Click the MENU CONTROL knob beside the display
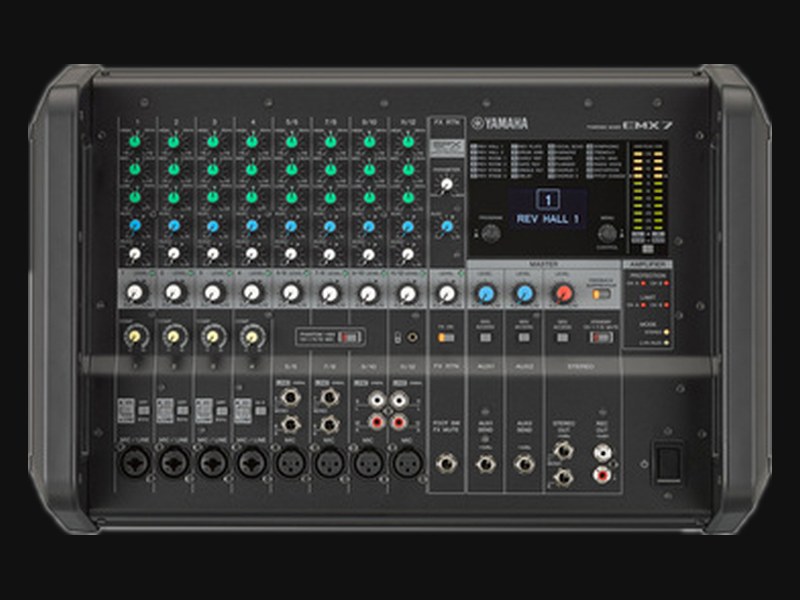 point(607,233)
